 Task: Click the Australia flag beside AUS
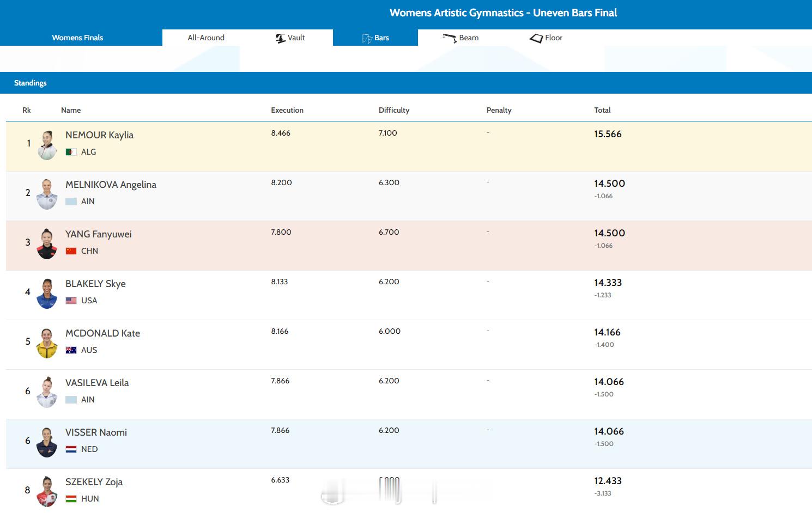click(x=71, y=350)
